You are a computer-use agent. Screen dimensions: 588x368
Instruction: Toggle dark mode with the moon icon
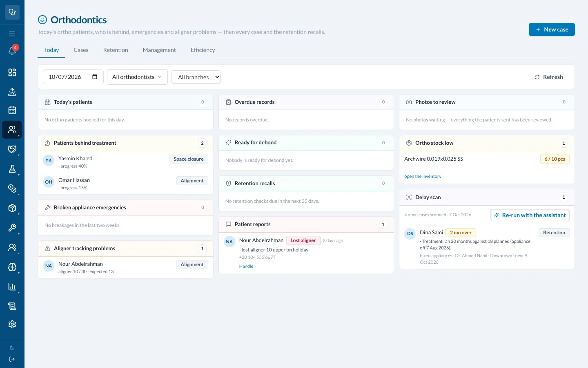pos(12,348)
